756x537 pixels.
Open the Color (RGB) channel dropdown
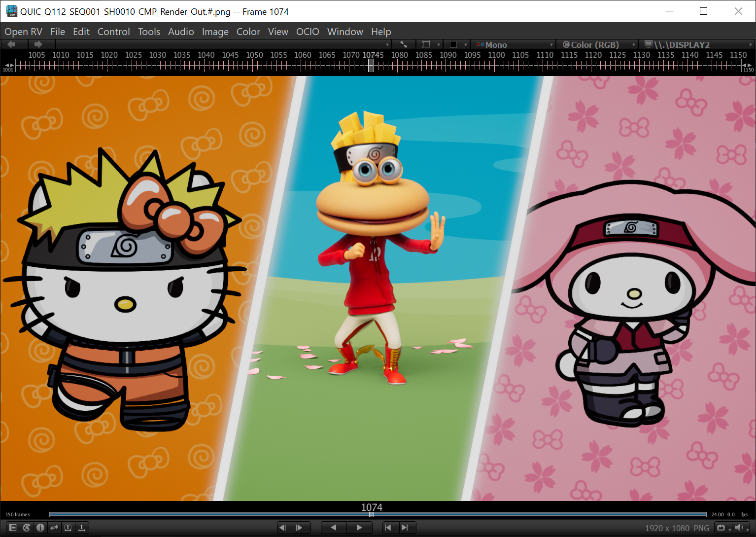pos(597,45)
